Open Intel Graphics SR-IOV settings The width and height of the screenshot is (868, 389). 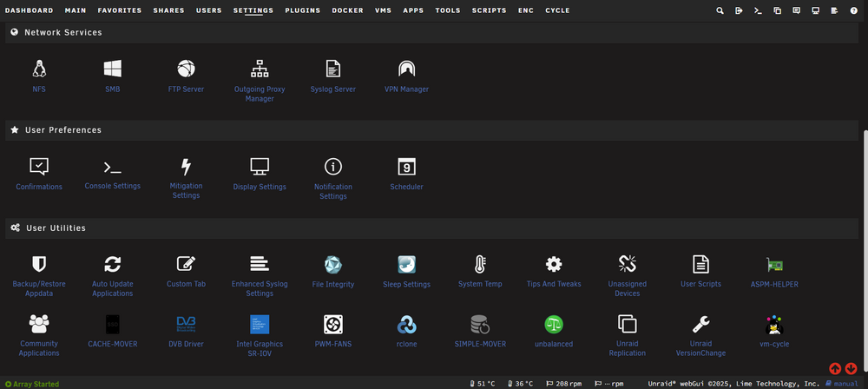(260, 336)
